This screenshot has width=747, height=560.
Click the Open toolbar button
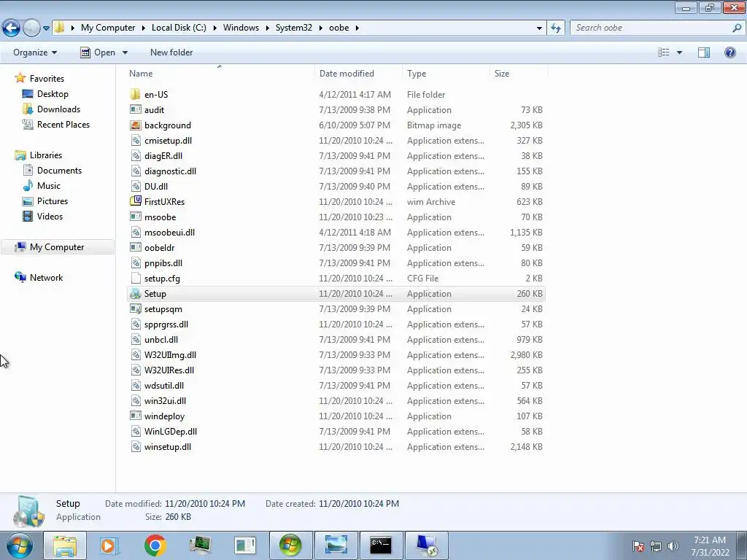coord(98,52)
